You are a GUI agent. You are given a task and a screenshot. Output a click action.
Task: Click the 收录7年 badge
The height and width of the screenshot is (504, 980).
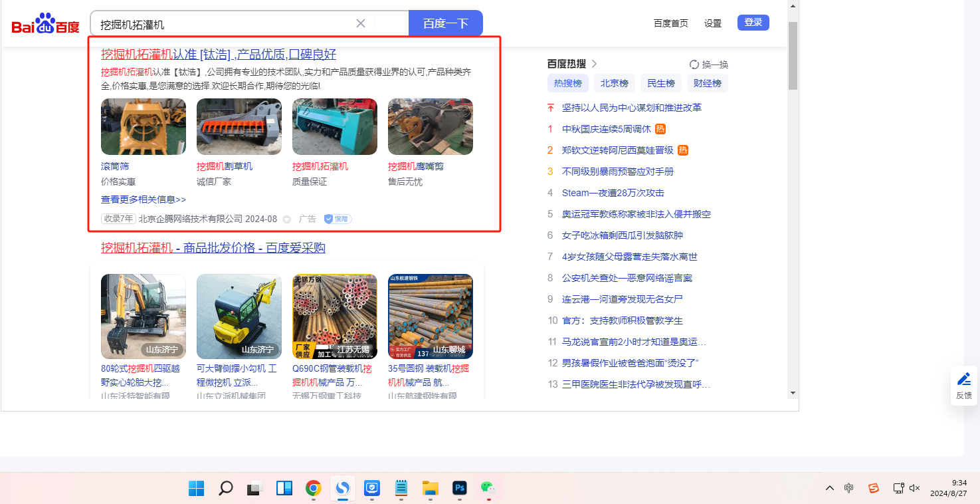click(x=118, y=219)
